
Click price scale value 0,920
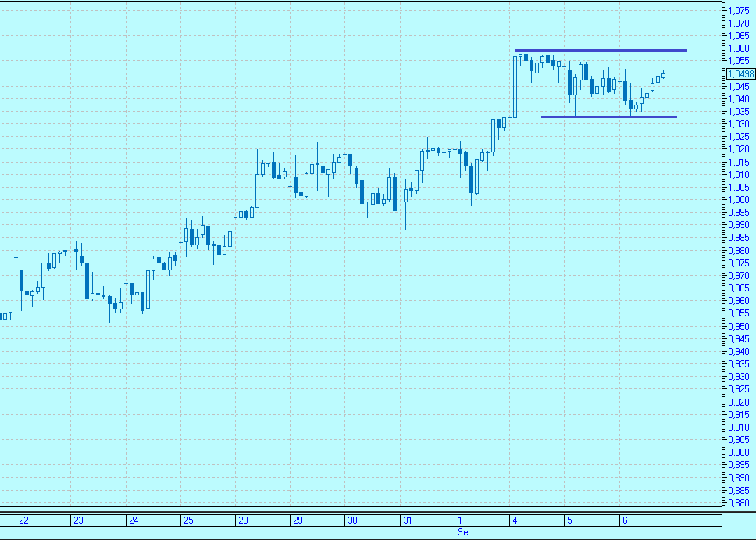[739, 402]
